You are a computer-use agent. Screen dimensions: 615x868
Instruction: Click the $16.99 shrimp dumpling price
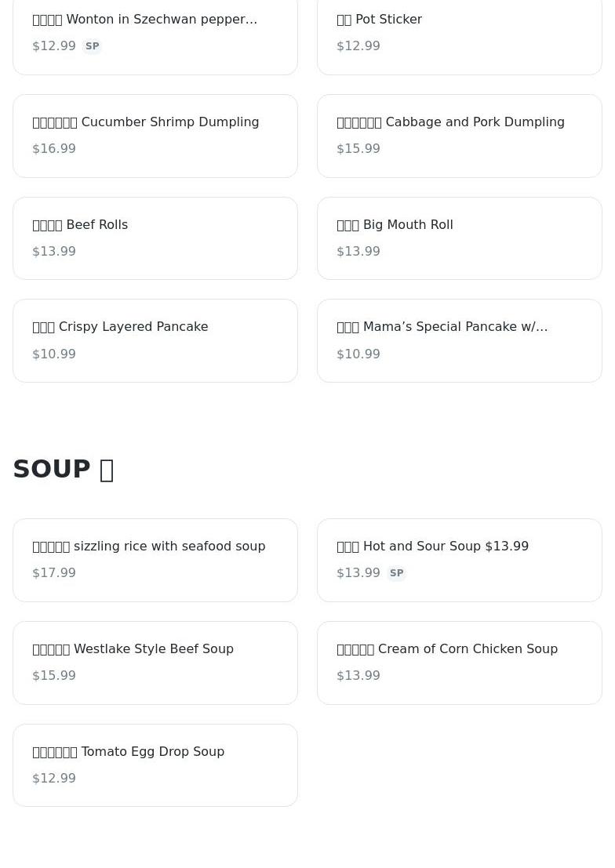tap(54, 149)
